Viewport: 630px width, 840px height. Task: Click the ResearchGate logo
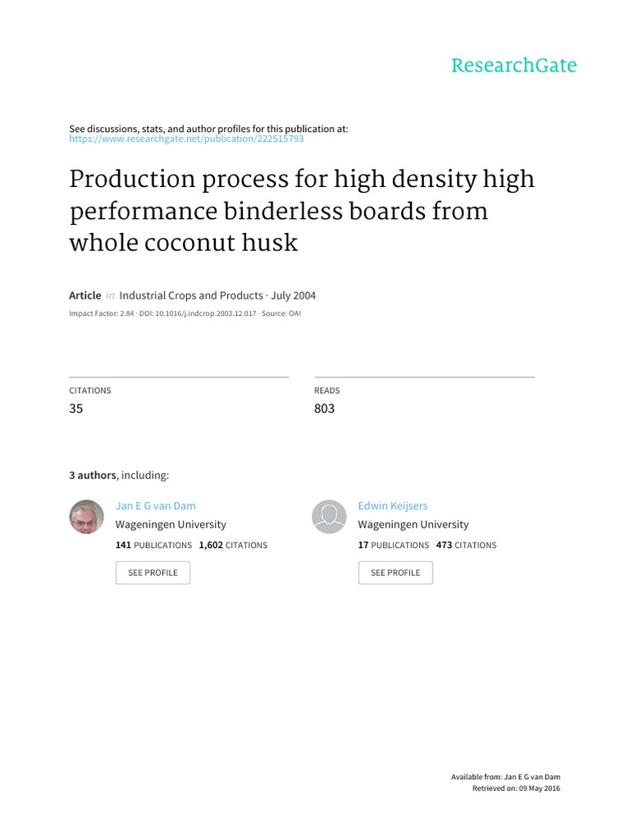tap(514, 66)
